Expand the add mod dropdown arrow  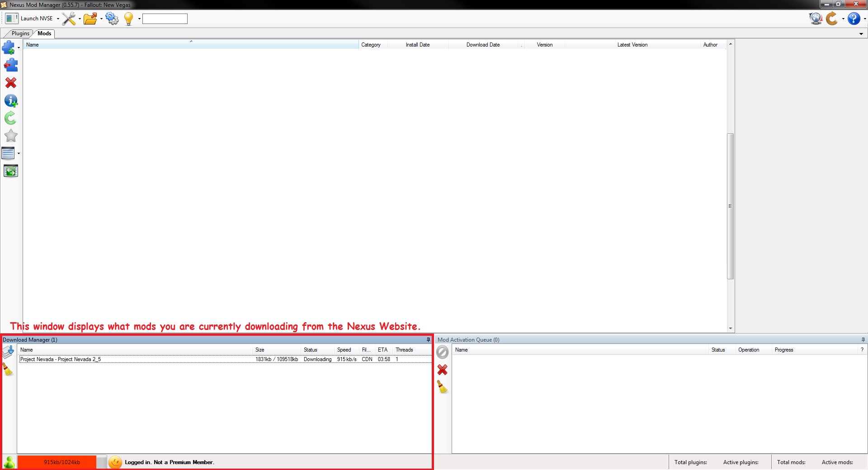[x=19, y=47]
